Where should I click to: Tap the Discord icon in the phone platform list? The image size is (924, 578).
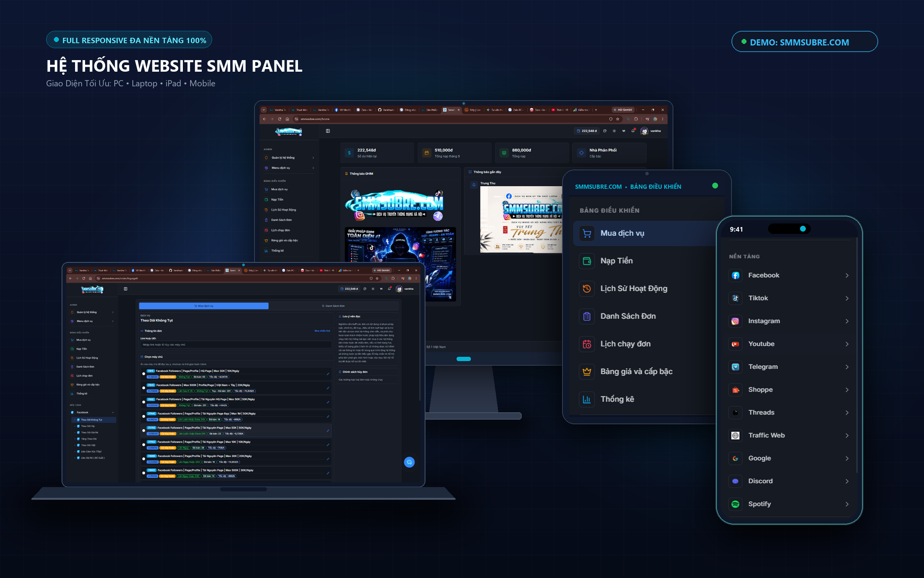(x=735, y=481)
